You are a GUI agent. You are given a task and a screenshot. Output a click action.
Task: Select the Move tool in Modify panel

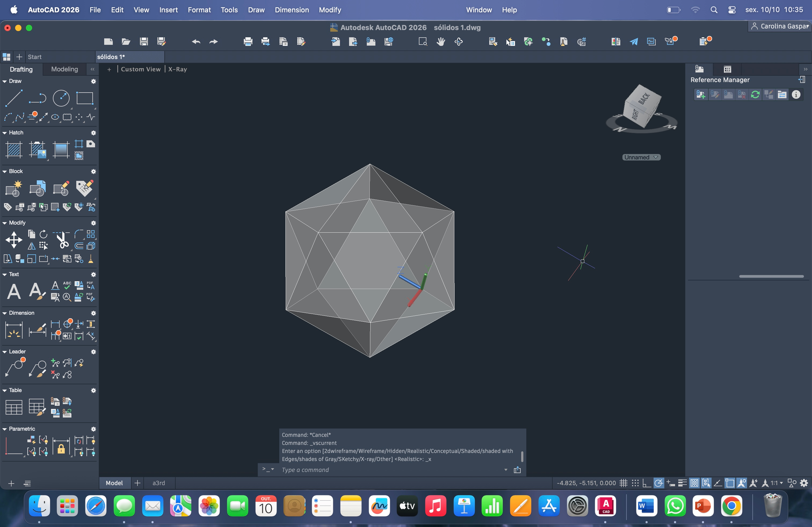tap(14, 240)
